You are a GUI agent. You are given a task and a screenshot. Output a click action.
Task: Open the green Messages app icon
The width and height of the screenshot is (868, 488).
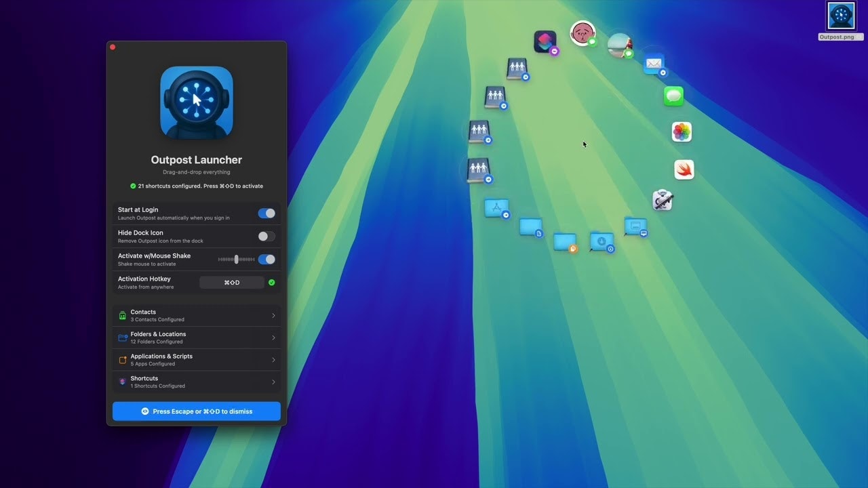(x=673, y=96)
